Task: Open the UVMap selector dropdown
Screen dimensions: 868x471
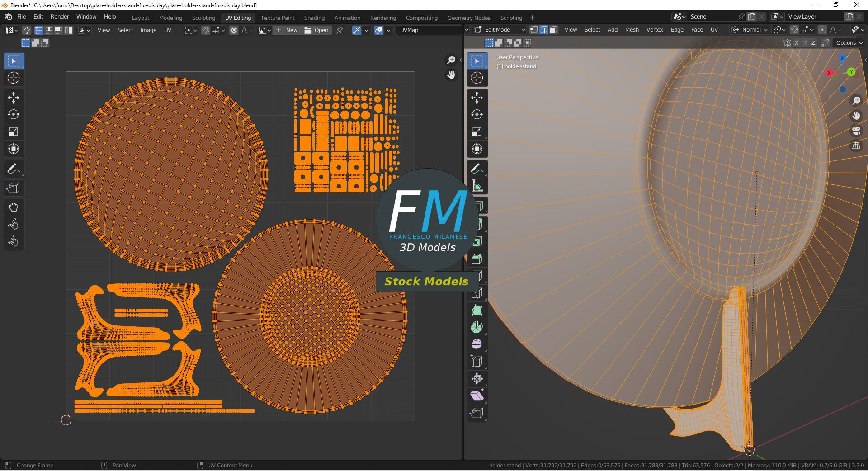Action: click(x=429, y=30)
